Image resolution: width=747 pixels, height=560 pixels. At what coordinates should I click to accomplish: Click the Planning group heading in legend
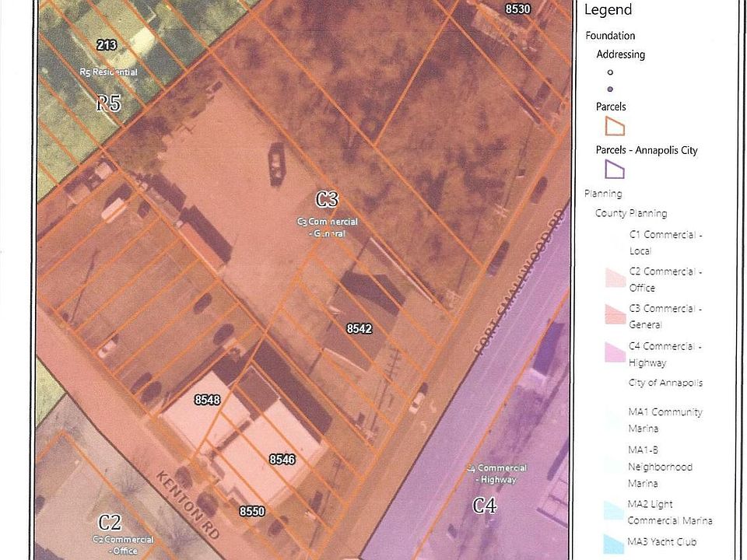pyautogui.click(x=603, y=194)
